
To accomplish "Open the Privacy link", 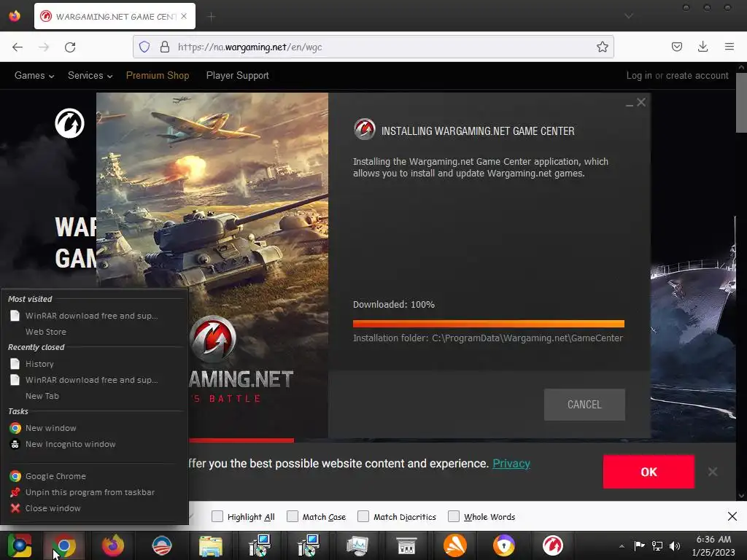I will pos(511,463).
